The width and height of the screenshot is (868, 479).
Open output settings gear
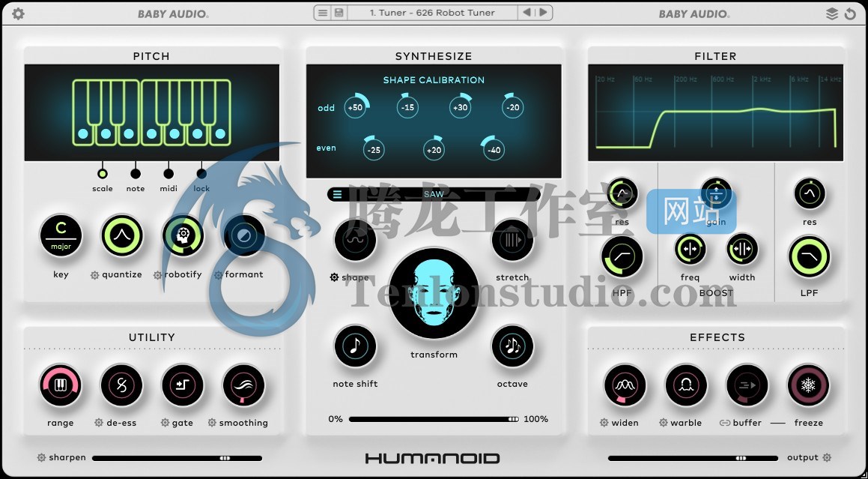click(827, 458)
